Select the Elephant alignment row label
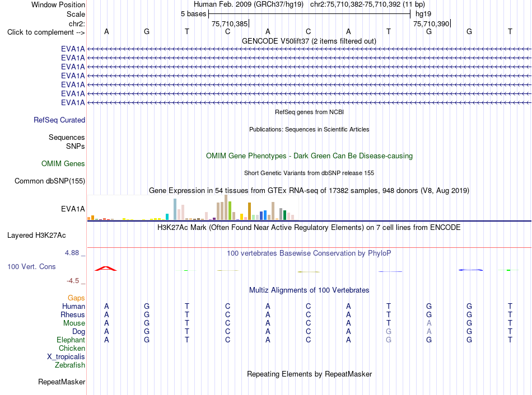The width and height of the screenshot is (532, 395). 71,340
